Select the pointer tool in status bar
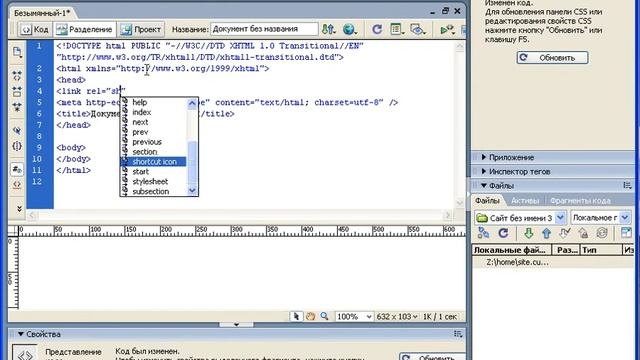This screenshot has width=640, height=360. tap(296, 316)
